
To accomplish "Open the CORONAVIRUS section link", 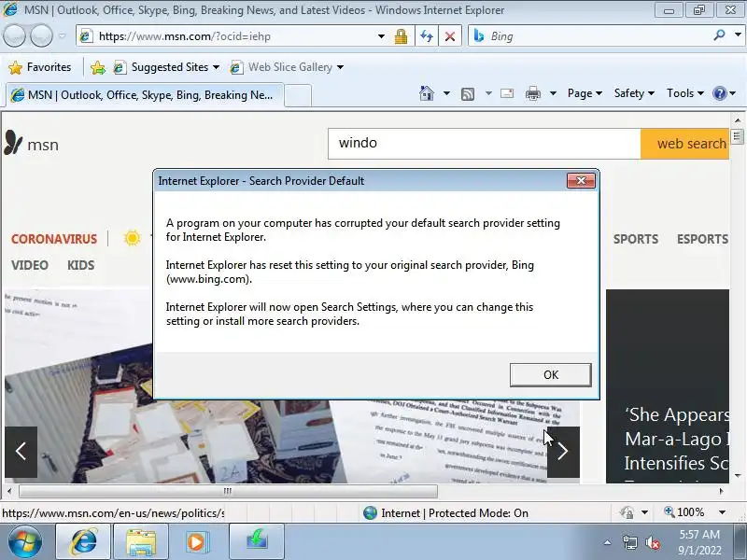I will tap(54, 239).
